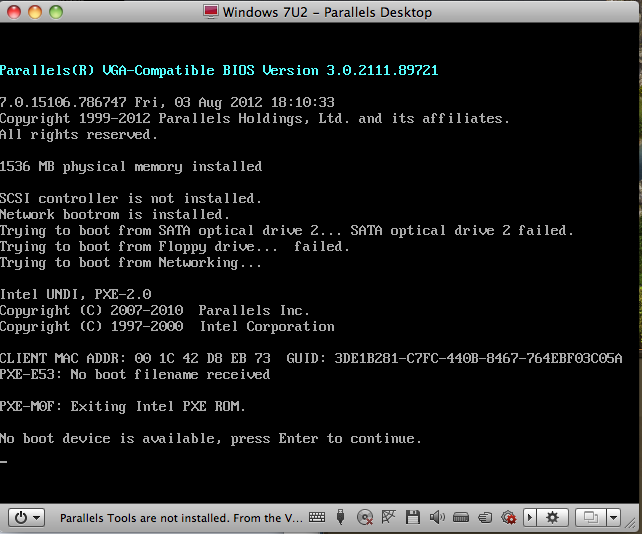Click the gear icon with red badge
This screenshot has width=642, height=534.
tap(509, 518)
